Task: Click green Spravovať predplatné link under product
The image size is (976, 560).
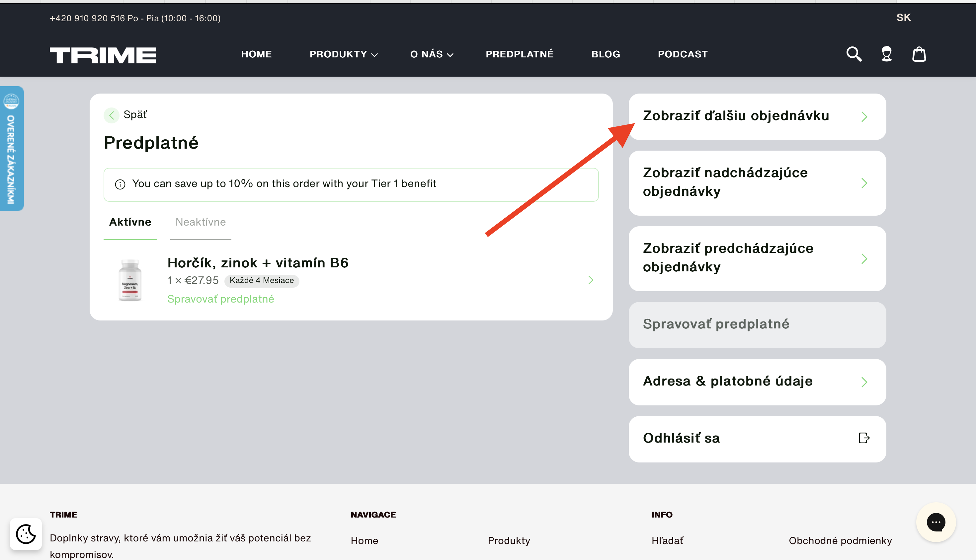Action: (220, 299)
